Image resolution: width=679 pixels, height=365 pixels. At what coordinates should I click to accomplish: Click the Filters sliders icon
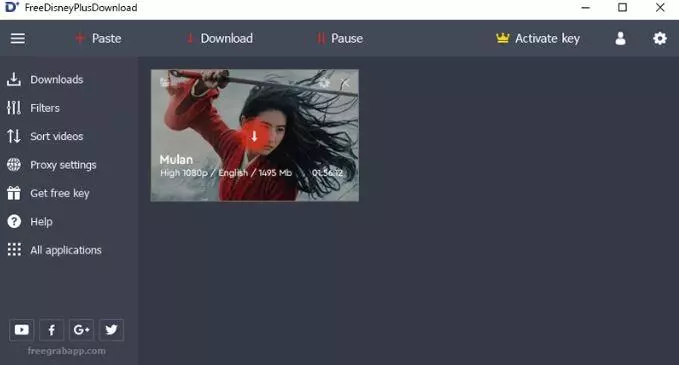(14, 108)
